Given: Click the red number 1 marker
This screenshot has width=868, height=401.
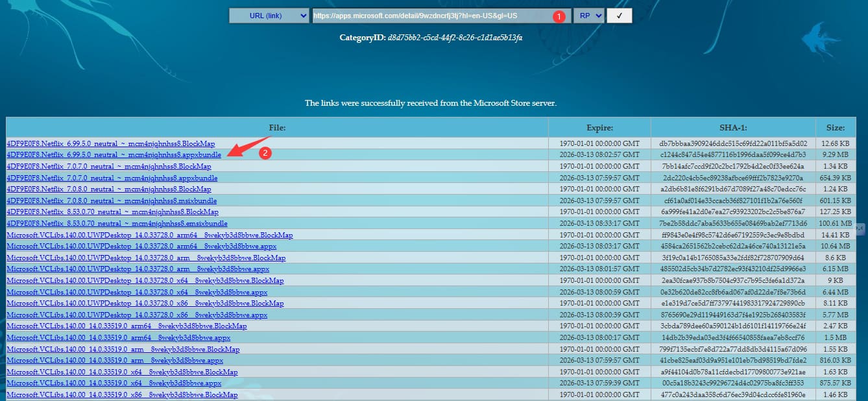Looking at the screenshot, I should [559, 17].
